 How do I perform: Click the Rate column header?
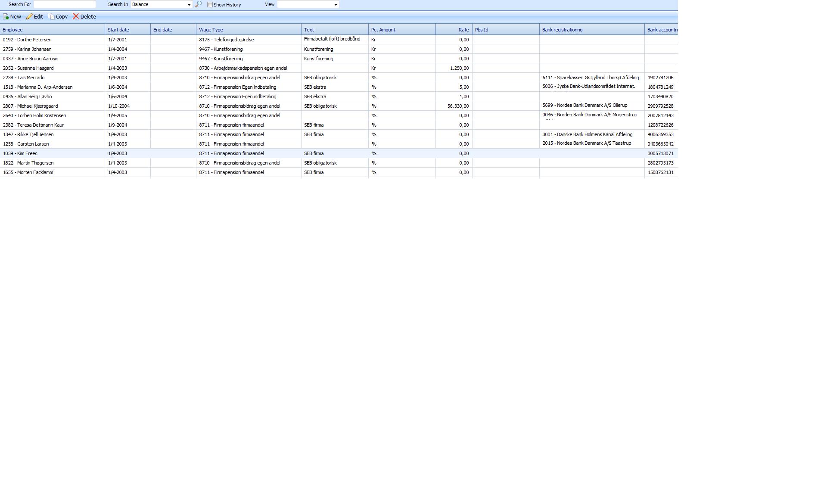(x=463, y=30)
